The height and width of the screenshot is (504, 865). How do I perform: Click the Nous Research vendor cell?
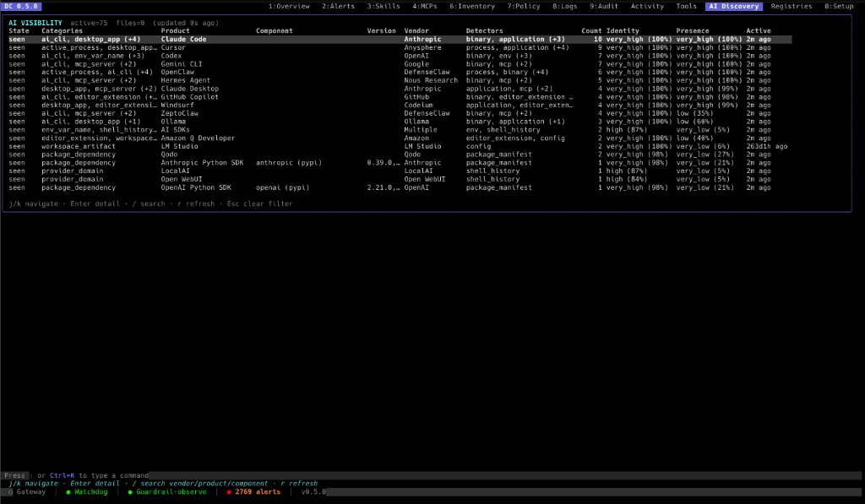click(x=431, y=80)
